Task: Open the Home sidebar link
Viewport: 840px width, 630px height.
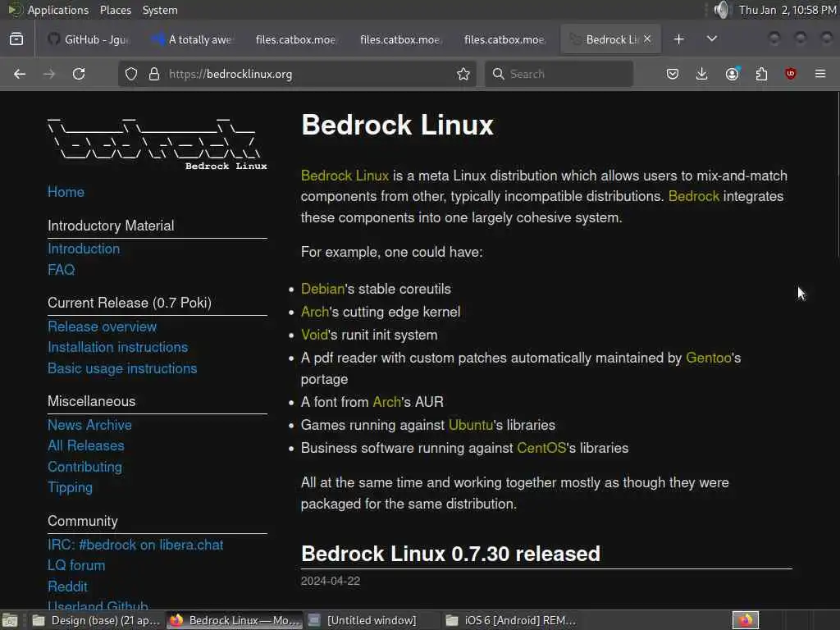Action: pos(66,192)
